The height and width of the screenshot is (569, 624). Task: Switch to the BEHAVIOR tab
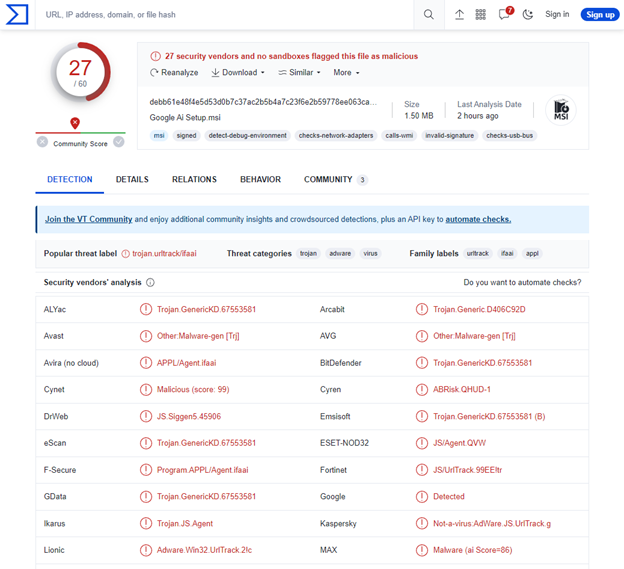click(260, 179)
